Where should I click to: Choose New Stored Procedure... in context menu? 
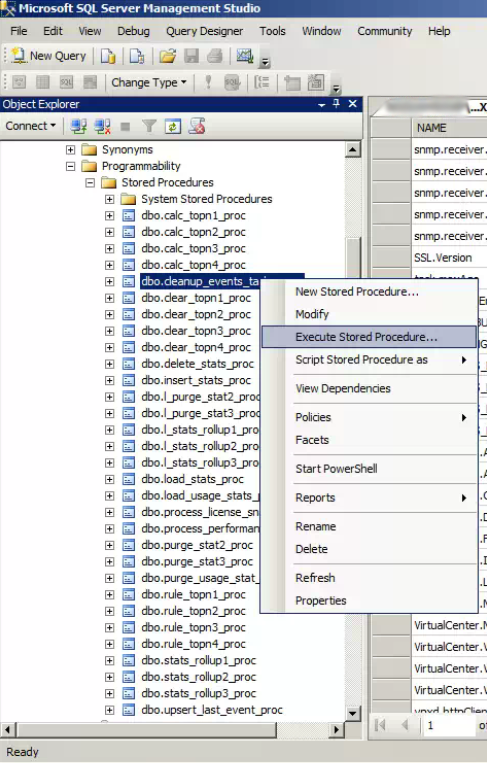click(x=369, y=291)
